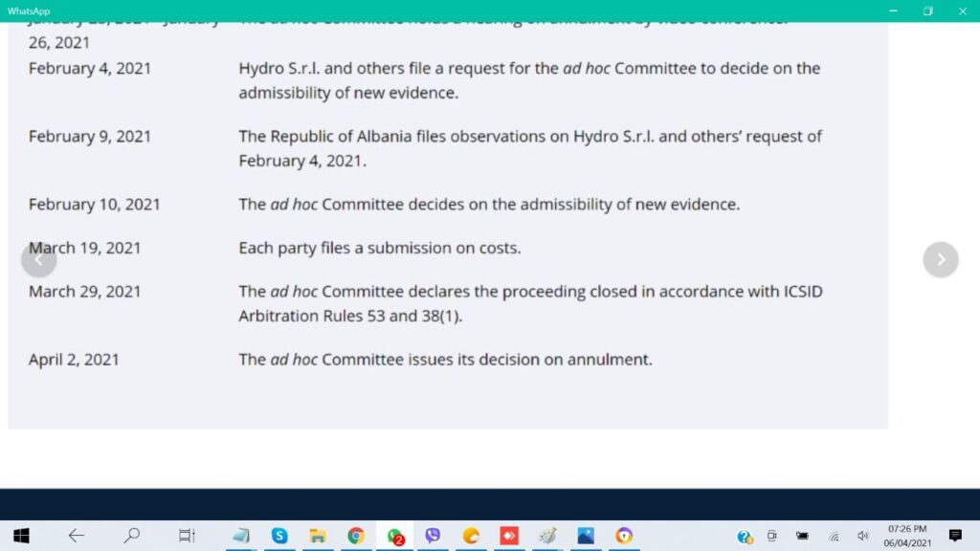Click 'issues its decision on annulment' text

pyautogui.click(x=530, y=360)
